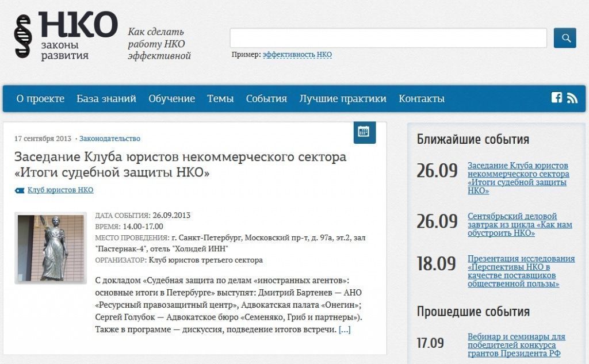Screen dimensions: 589x364
Task: Open the Законодательство category link
Action: (110, 139)
